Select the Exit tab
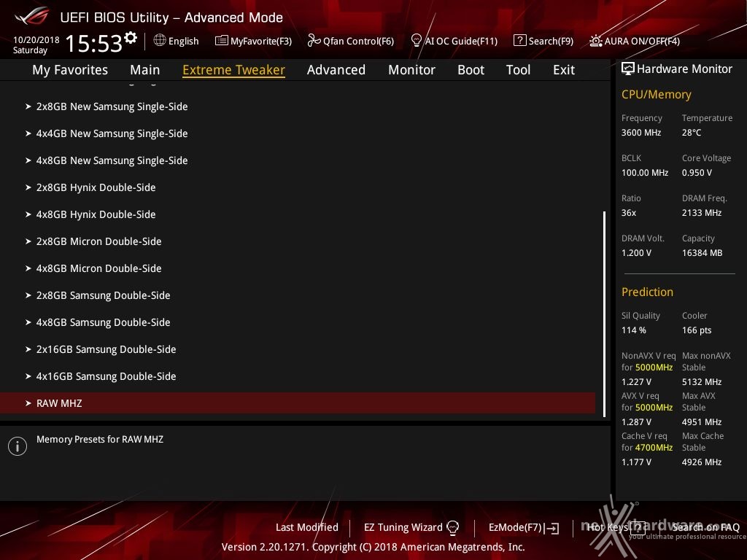The width and height of the screenshot is (747, 560). click(x=564, y=70)
